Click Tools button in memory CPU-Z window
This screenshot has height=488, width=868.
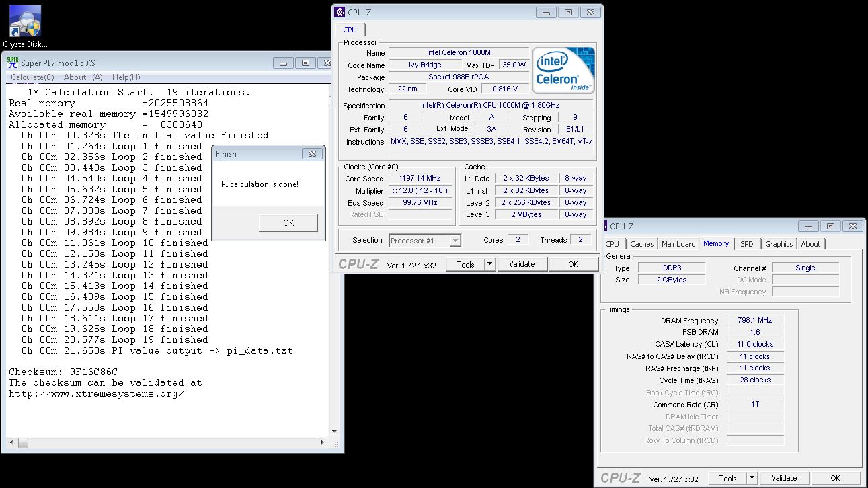click(727, 478)
